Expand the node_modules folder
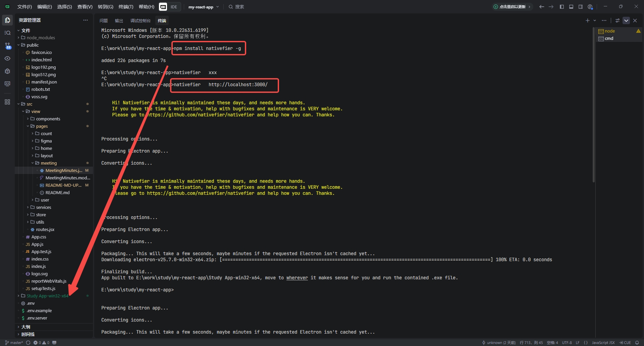644x346 pixels. pos(54,38)
